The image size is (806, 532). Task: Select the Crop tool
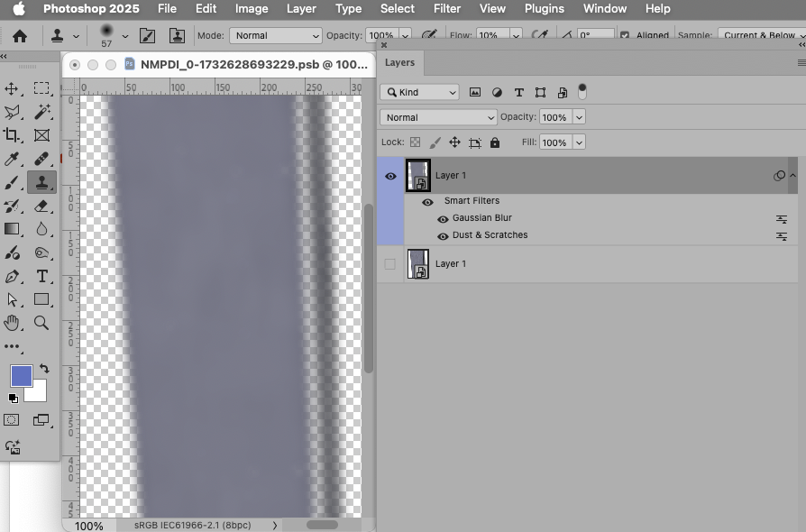pos(13,135)
